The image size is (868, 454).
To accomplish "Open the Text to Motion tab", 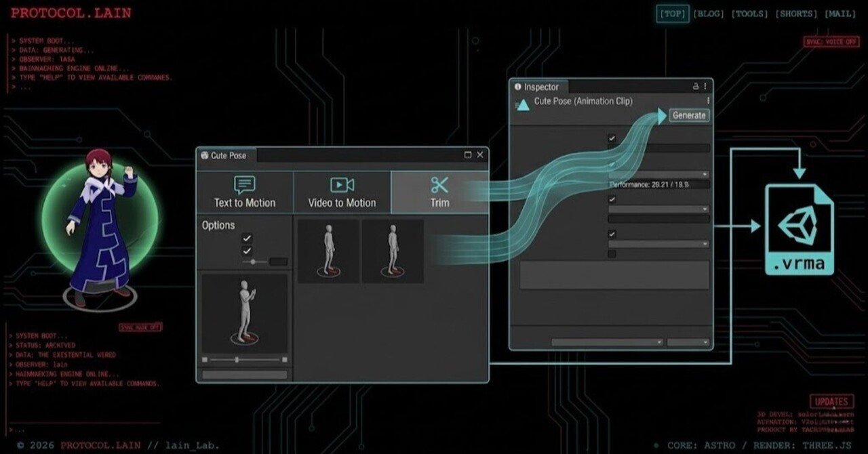I will [x=245, y=192].
